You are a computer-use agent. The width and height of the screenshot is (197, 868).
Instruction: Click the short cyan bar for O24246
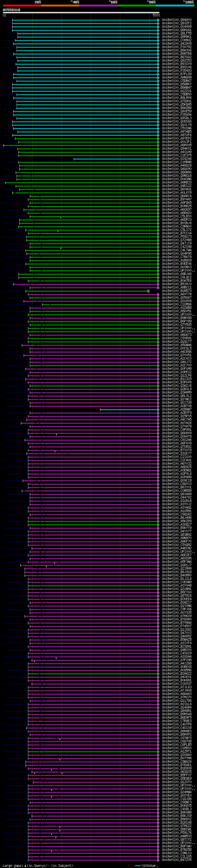click(x=116, y=159)
